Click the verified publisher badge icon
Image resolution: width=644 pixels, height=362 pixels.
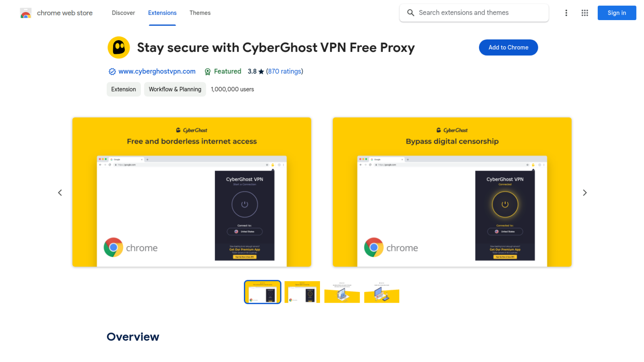(x=112, y=71)
